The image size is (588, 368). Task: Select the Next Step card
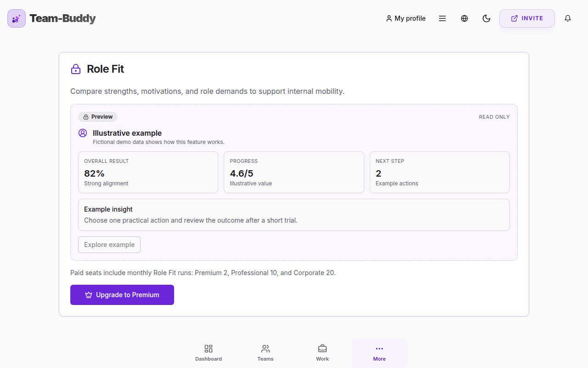[440, 172]
